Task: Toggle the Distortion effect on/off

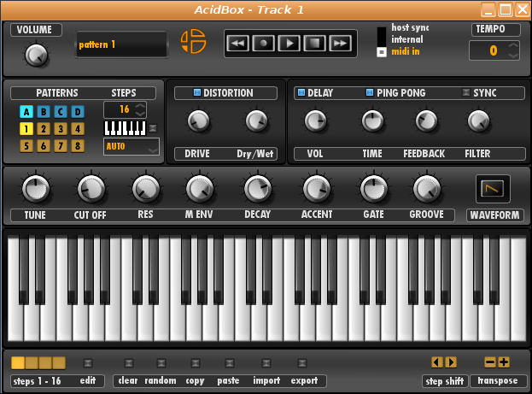Action: point(197,92)
